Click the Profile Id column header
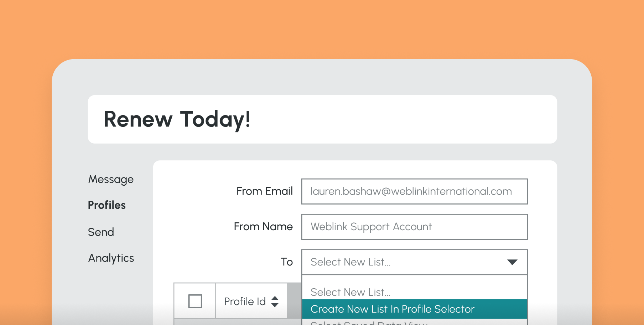 point(245,301)
